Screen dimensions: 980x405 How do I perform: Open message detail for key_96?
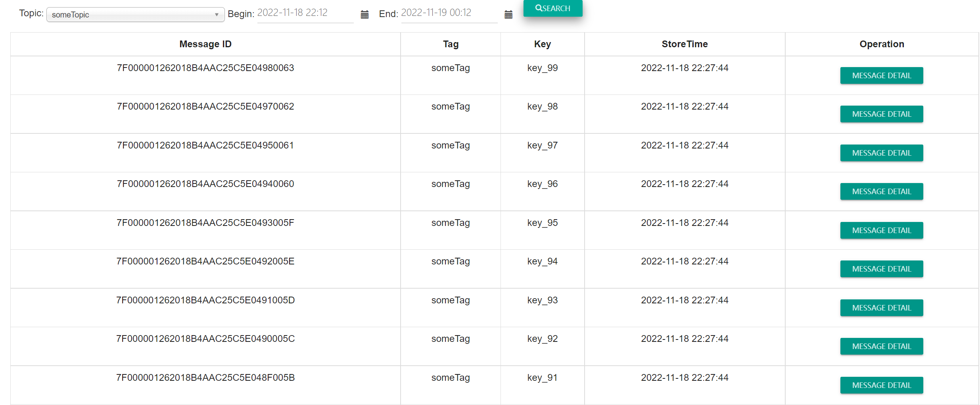pos(882,191)
